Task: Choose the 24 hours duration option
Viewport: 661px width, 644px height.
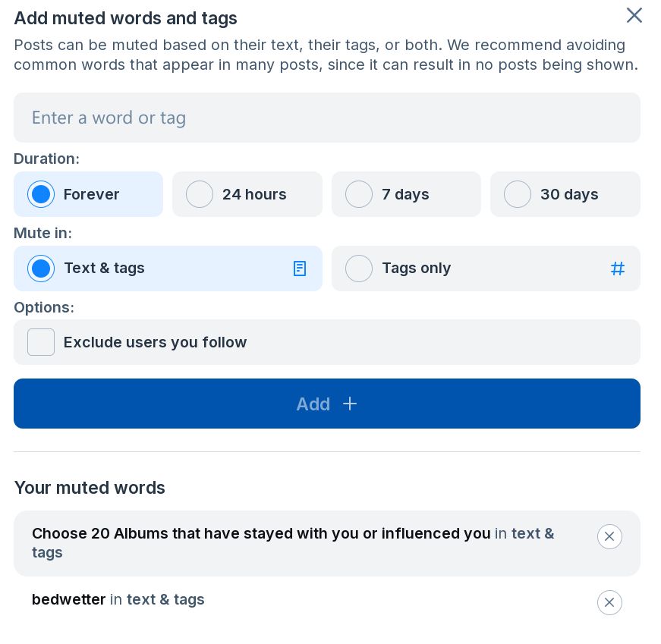Action: click(200, 194)
